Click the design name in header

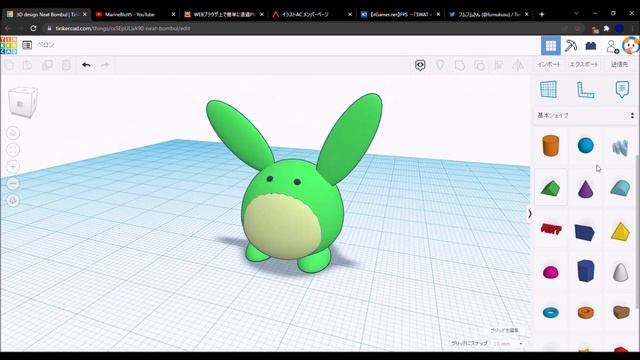[46, 45]
